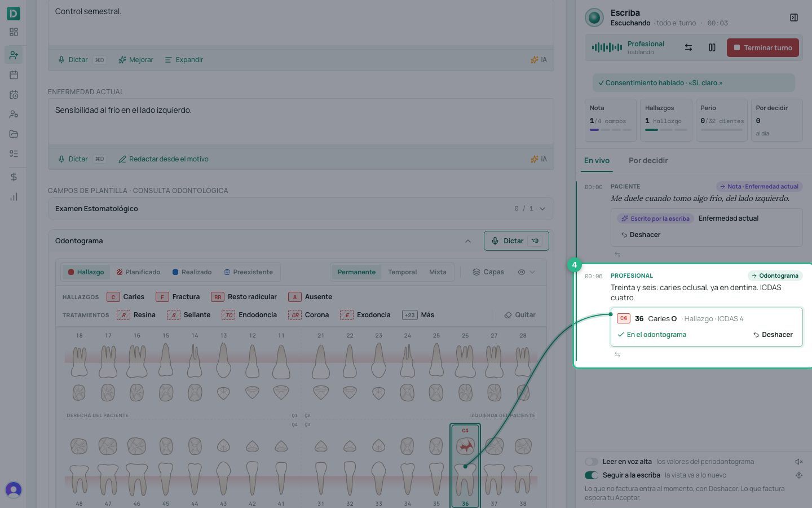The height and width of the screenshot is (508, 812).
Task: Open the Más treatments dropdown
Action: coord(418,315)
